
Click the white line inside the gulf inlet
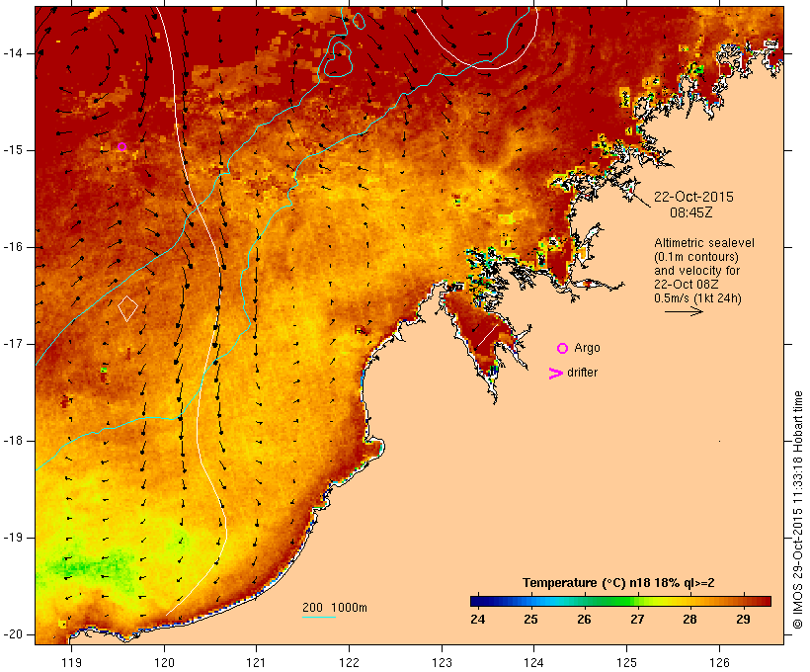click(488, 335)
